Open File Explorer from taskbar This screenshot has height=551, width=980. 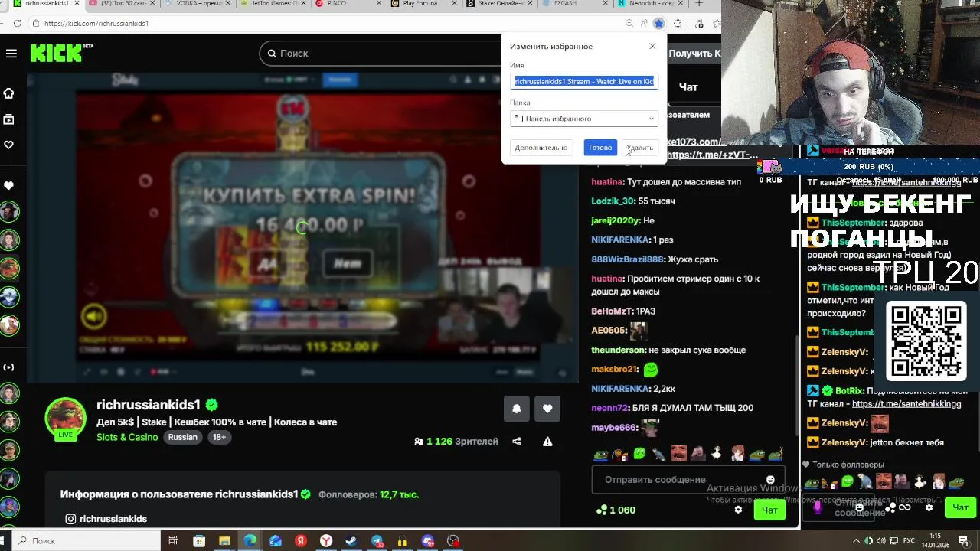(224, 541)
